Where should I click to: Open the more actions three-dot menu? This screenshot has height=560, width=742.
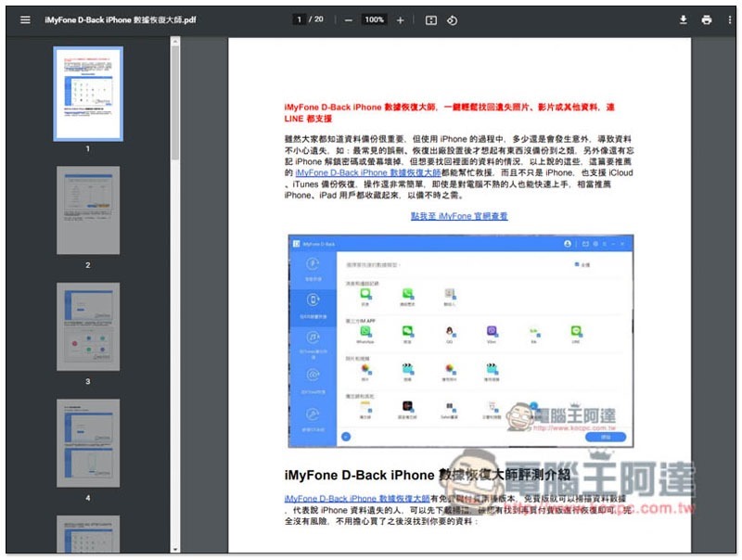(x=729, y=19)
